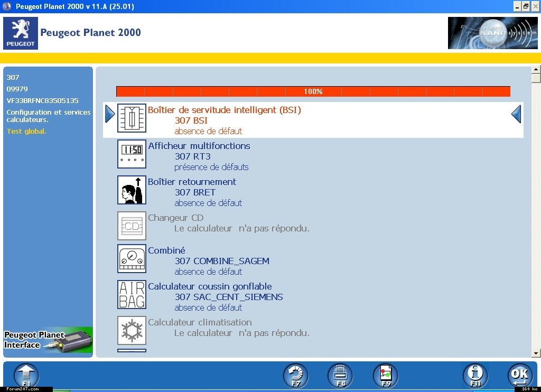
Task: Click the left blue selection arrow
Action: click(110, 114)
